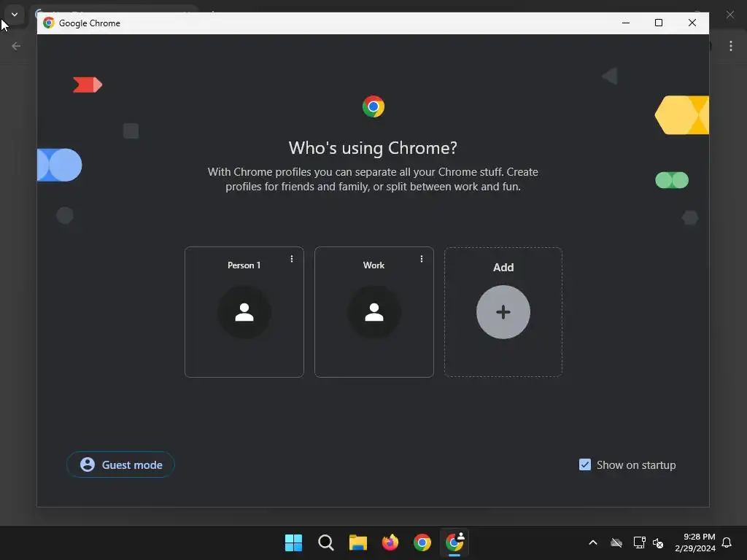Select Chrome profile picker taskbar icon

454,542
